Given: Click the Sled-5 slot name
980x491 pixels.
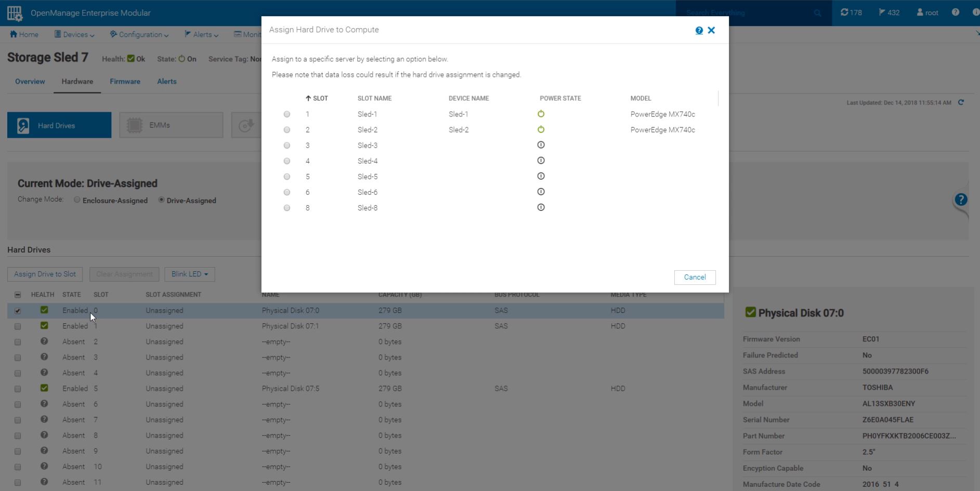Looking at the screenshot, I should [368, 177].
